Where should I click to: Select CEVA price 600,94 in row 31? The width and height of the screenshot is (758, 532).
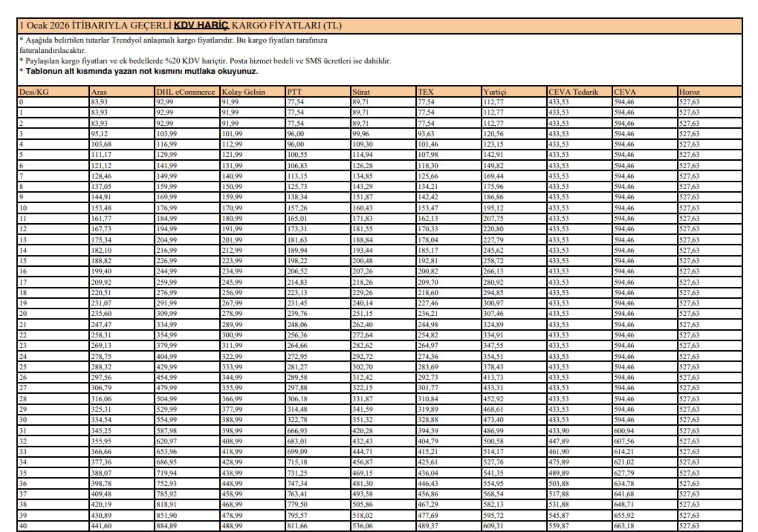(624, 430)
